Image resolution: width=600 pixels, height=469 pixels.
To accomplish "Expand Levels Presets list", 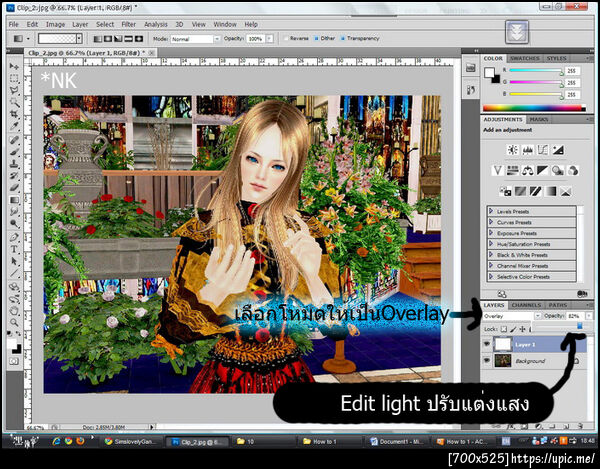I will click(491, 211).
